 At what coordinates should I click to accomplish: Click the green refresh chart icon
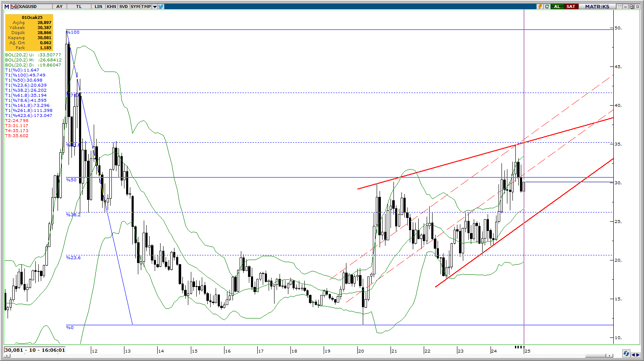tap(547, 7)
